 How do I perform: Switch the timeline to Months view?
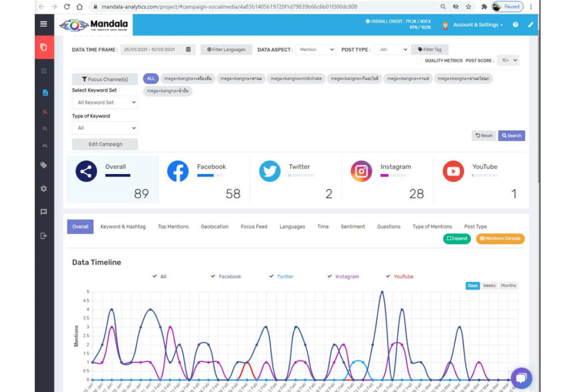[x=509, y=286]
